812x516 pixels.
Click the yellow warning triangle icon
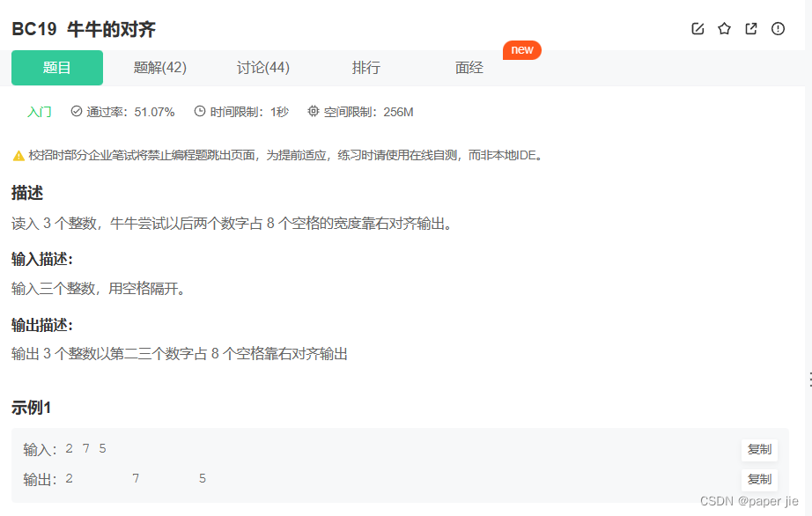tap(18, 156)
